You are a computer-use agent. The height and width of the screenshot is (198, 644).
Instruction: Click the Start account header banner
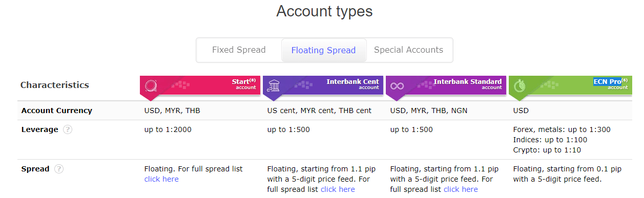[x=200, y=85]
